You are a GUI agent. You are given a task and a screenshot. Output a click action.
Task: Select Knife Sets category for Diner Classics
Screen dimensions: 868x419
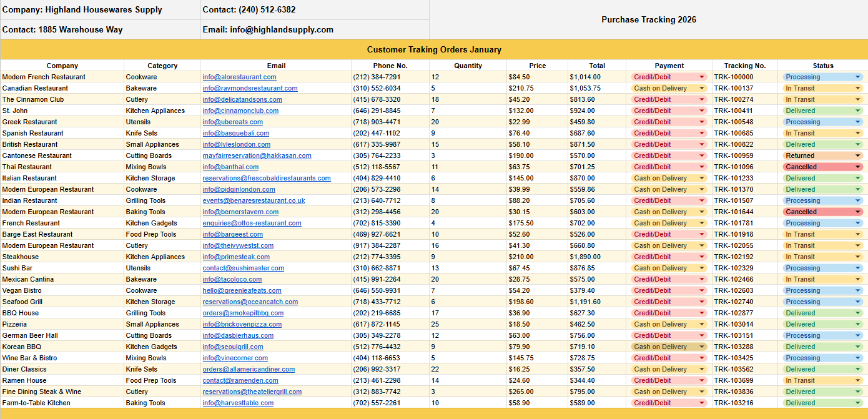(x=162, y=369)
